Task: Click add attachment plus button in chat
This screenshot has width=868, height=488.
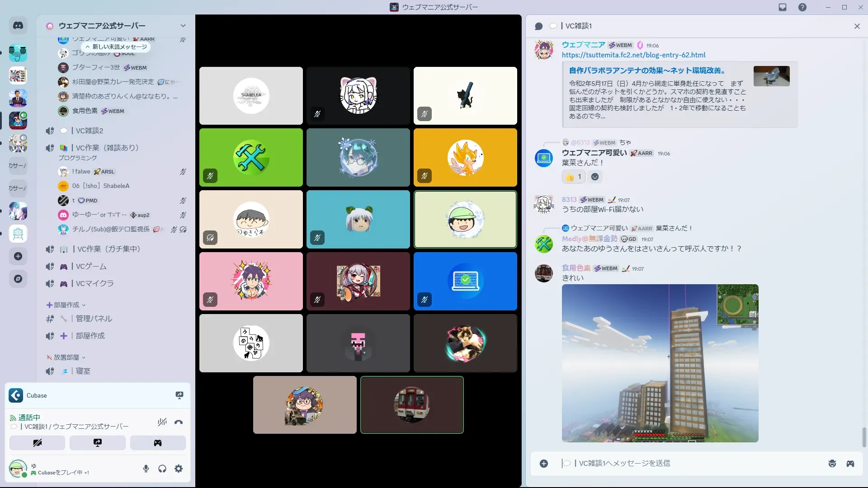Action: (544, 464)
